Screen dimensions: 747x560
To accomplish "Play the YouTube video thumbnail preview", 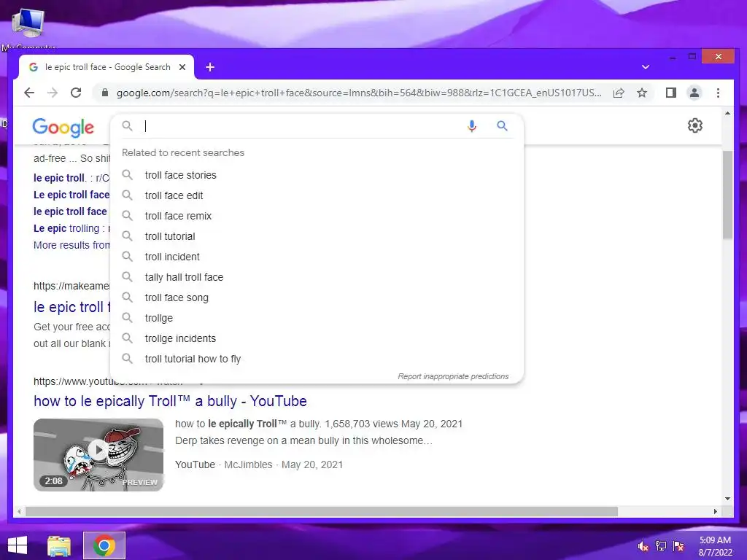I will (98, 454).
